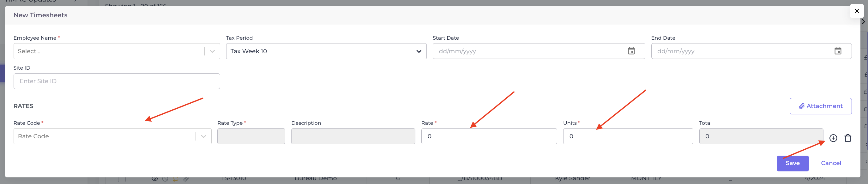Open the Employee Name select dropdown
This screenshot has width=868, height=184.
click(117, 51)
